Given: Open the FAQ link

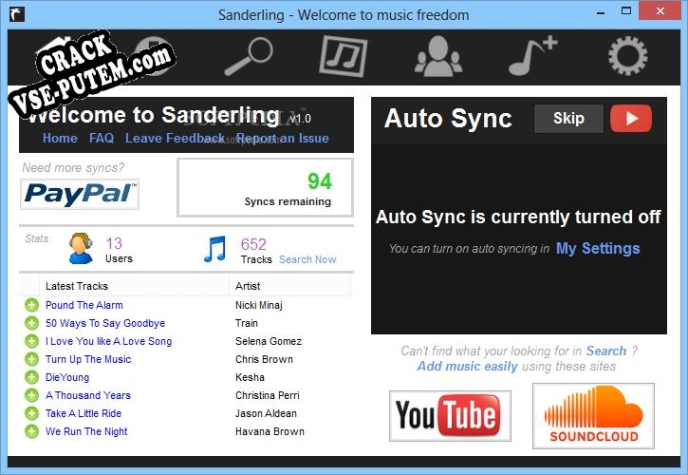Looking at the screenshot, I should tap(101, 138).
